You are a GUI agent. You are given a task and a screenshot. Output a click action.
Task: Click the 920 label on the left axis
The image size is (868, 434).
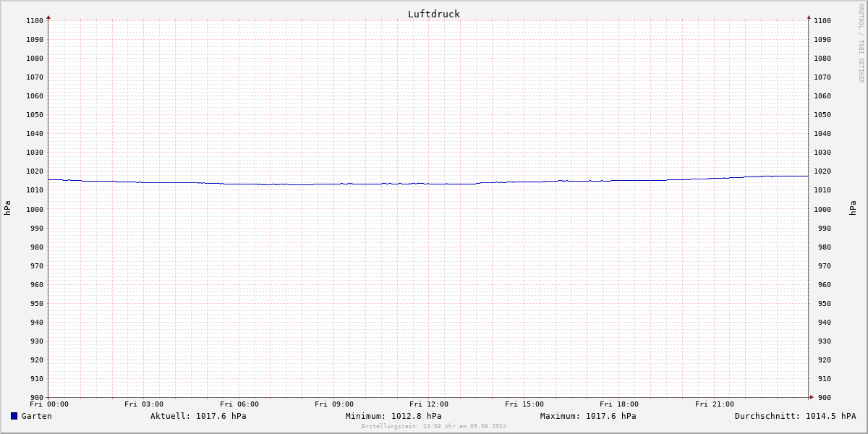click(37, 360)
